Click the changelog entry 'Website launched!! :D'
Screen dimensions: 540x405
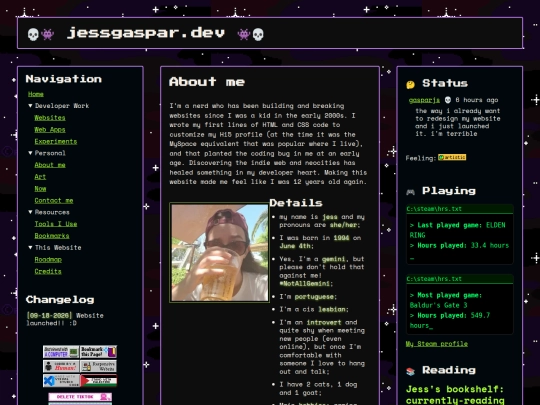pyautogui.click(x=65, y=319)
